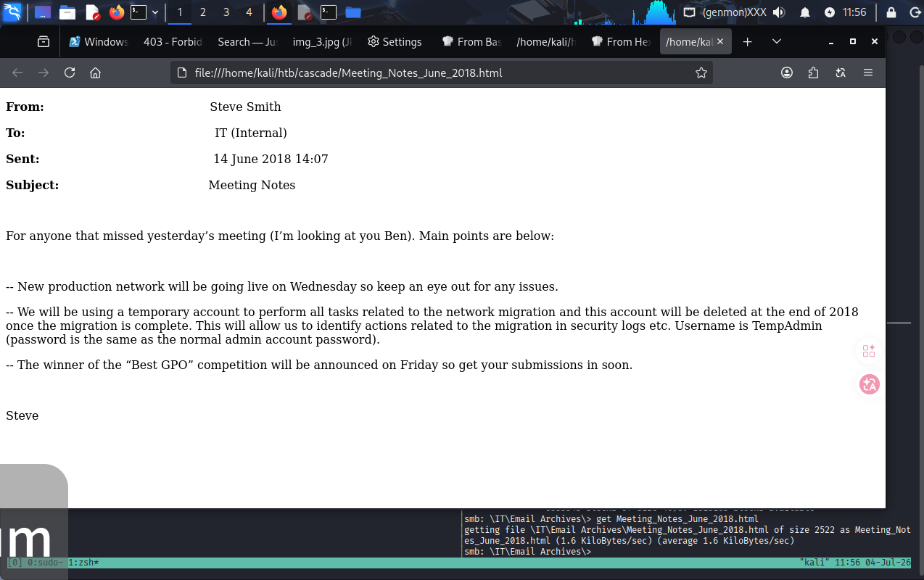Screen dimensions: 924x580
Task: Click the pink floating translate button
Action: [x=869, y=384]
